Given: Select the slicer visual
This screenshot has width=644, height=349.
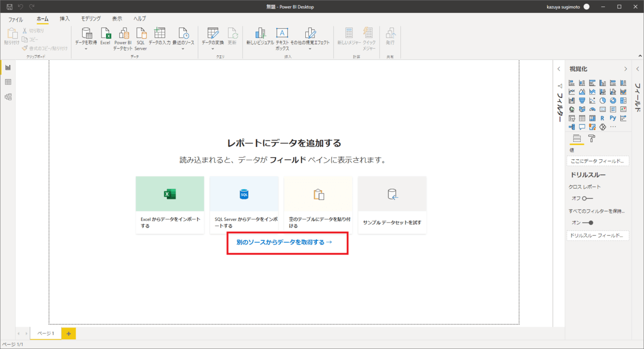Looking at the screenshot, I should point(572,118).
